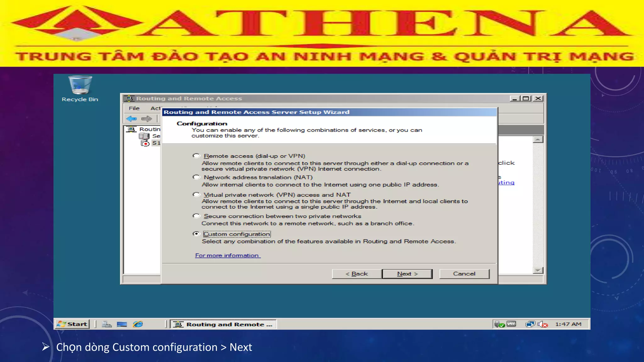Select Network address translation (NAT) option
This screenshot has height=362, width=644.
click(197, 177)
